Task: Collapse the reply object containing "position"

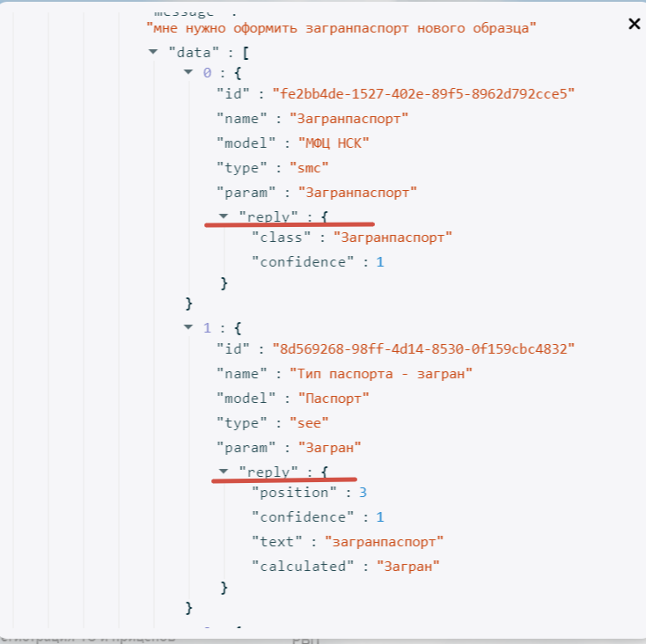Action: coord(224,472)
